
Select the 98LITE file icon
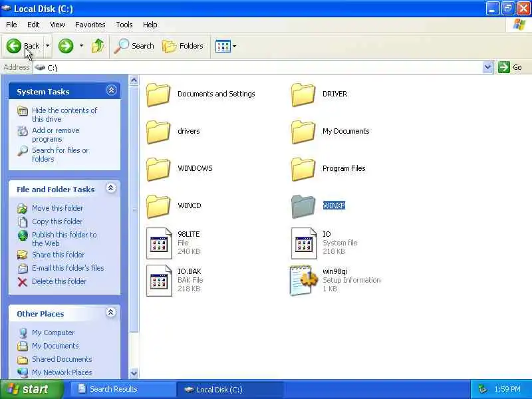tap(159, 243)
